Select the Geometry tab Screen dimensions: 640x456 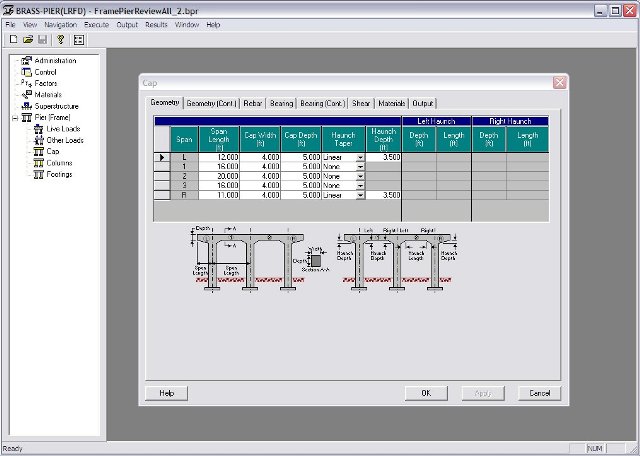coord(164,102)
